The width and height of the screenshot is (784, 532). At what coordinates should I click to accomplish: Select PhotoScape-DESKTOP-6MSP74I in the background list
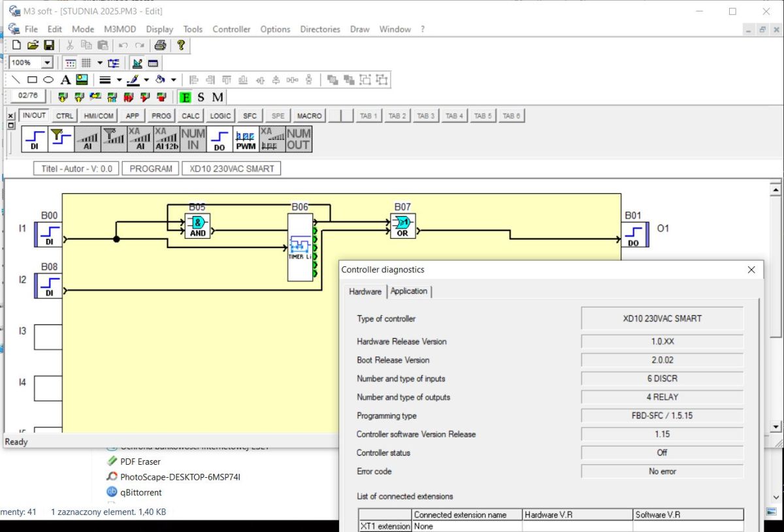180,477
